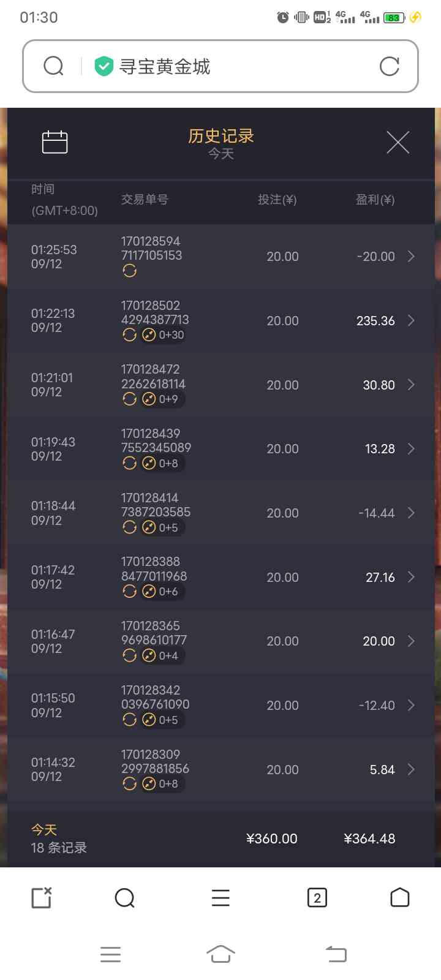The width and height of the screenshot is (441, 980).
Task: Expand the 01:25:53 record with -20.00 profit
Action: point(411,257)
